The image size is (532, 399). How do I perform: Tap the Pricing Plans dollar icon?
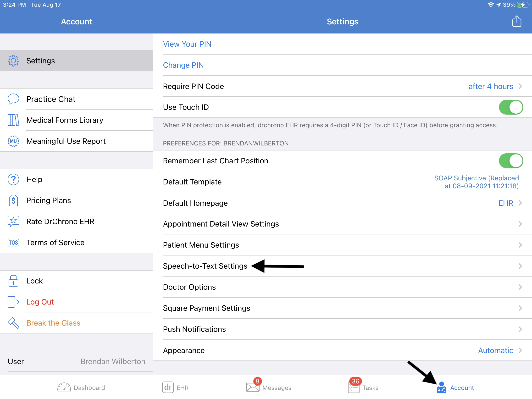point(13,200)
